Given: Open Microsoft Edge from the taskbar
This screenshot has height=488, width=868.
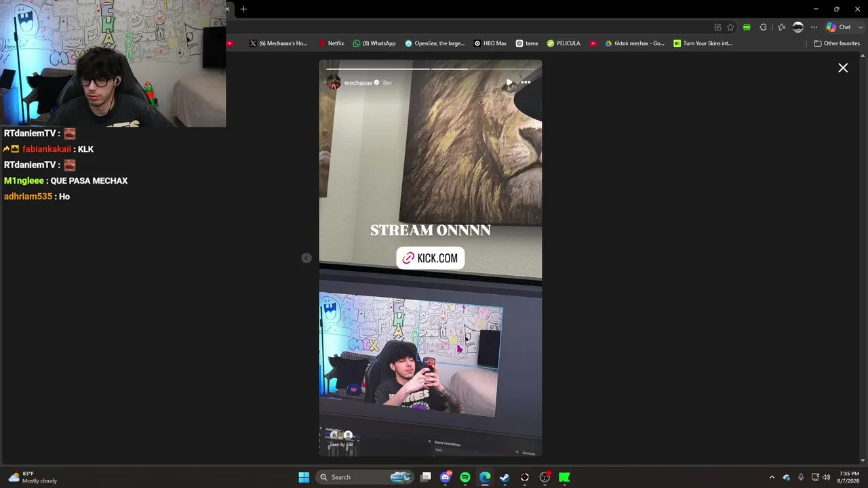Looking at the screenshot, I should pyautogui.click(x=485, y=477).
